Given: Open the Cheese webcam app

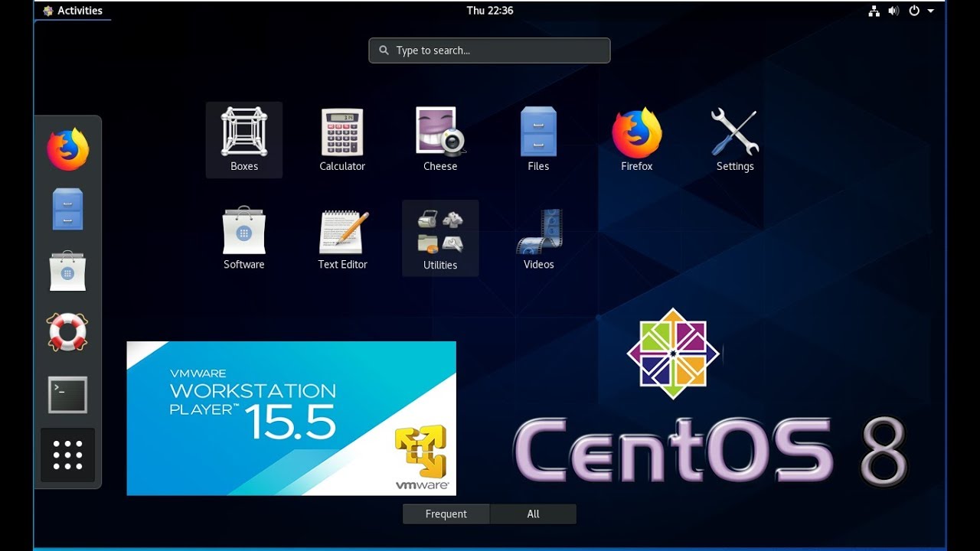Looking at the screenshot, I should (440, 139).
